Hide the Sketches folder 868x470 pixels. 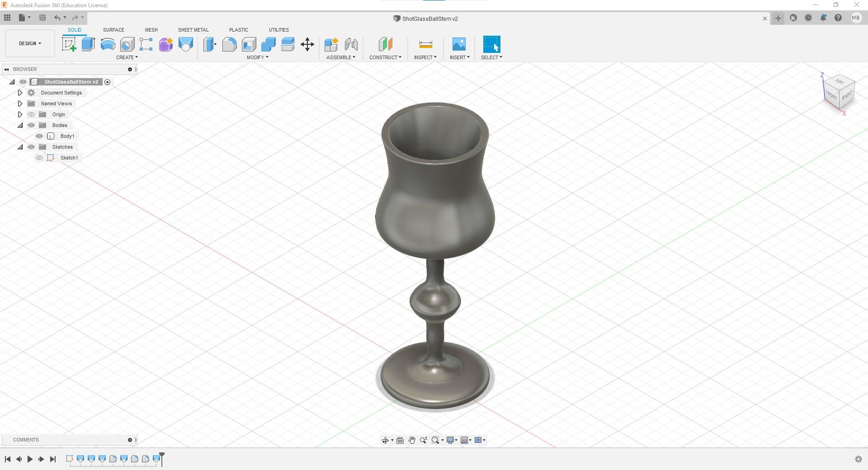point(31,147)
